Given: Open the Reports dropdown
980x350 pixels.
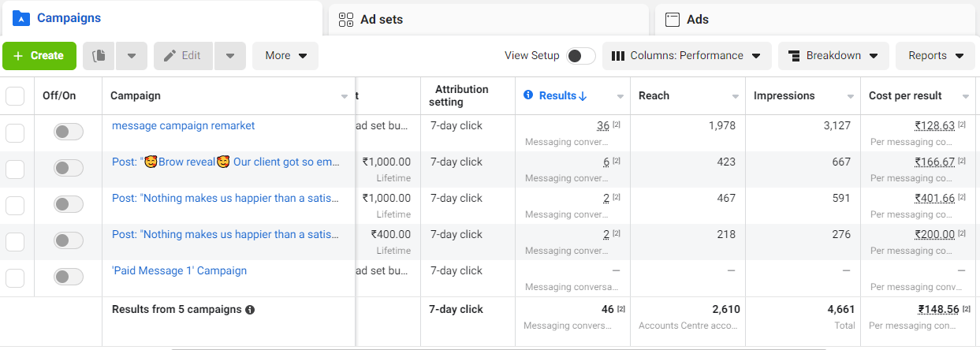Looking at the screenshot, I should pos(936,56).
